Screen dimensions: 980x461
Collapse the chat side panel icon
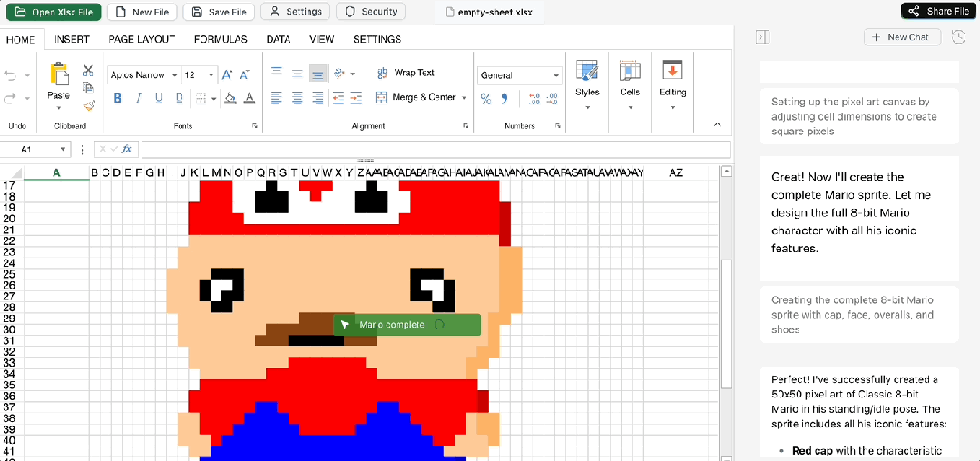click(762, 37)
